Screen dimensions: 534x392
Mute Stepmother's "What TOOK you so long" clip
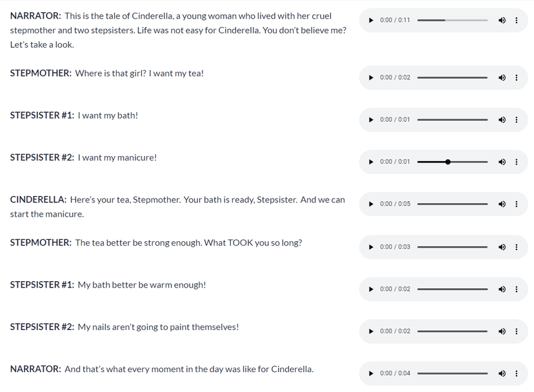pyautogui.click(x=502, y=246)
